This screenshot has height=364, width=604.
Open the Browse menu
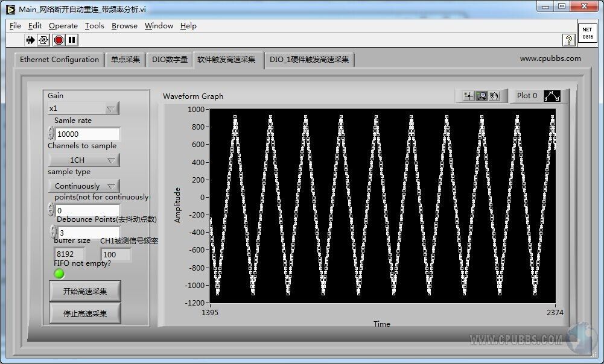(124, 26)
